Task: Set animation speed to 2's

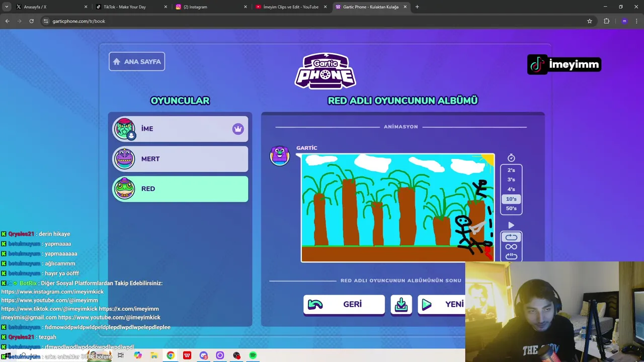Action: 511,170
